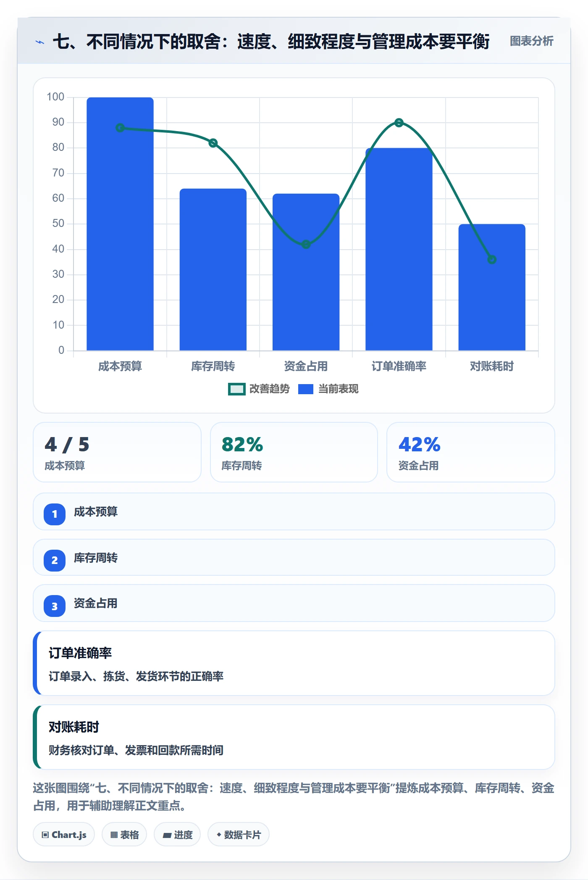Image resolution: width=588 pixels, height=880 pixels.
Task: Click the blue lightning icon beside the title
Action: click(x=39, y=42)
